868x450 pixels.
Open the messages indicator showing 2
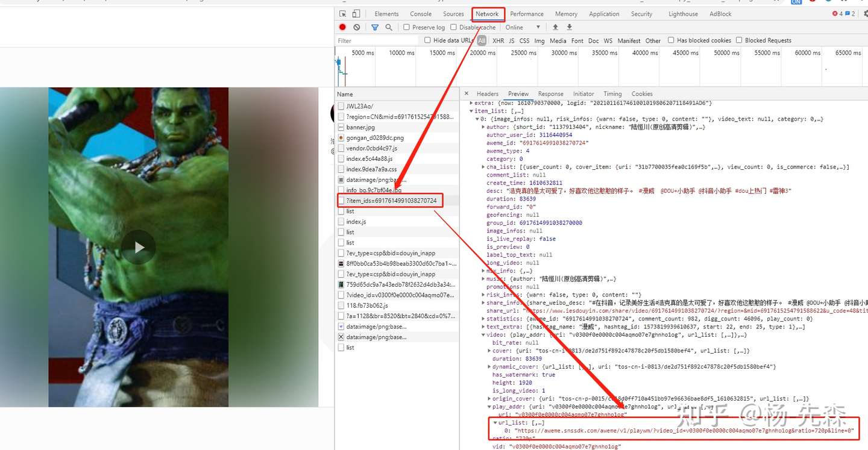[850, 14]
